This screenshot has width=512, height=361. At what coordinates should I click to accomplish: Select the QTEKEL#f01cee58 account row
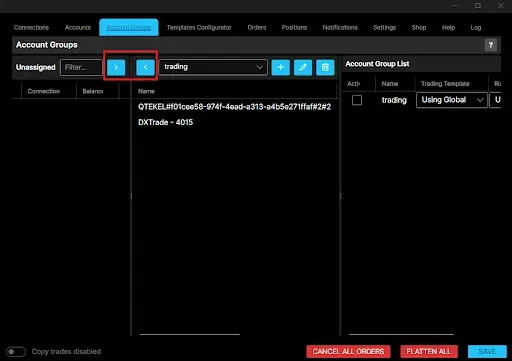[235, 107]
